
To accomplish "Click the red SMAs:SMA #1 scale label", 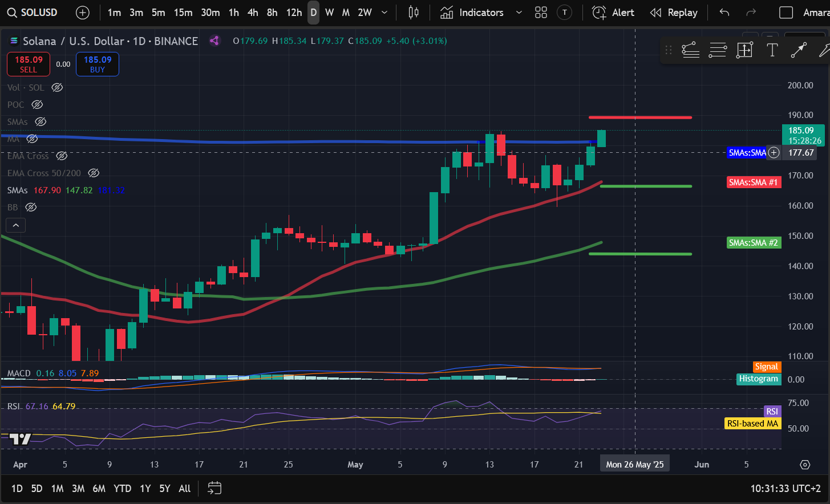I will (754, 182).
